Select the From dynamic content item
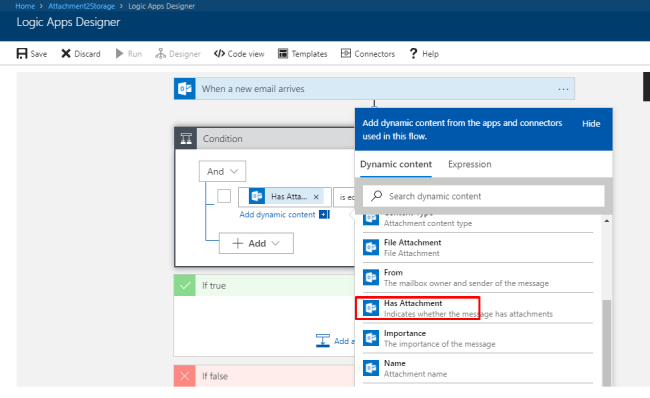 coord(478,278)
